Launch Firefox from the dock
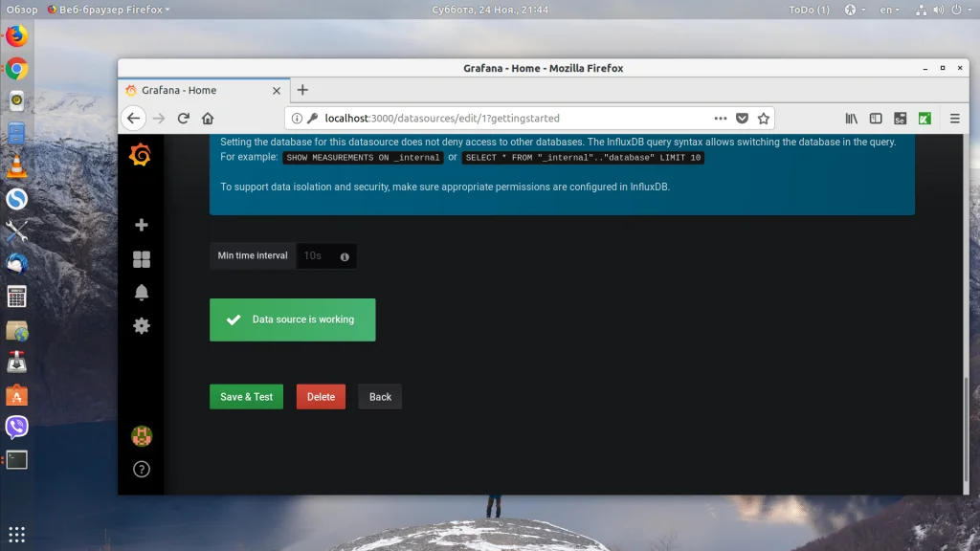 pyautogui.click(x=17, y=35)
